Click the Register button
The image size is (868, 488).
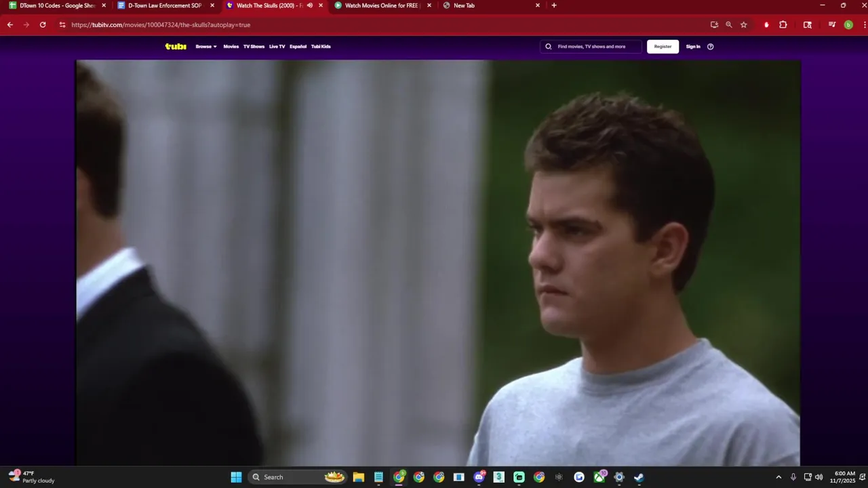point(663,47)
